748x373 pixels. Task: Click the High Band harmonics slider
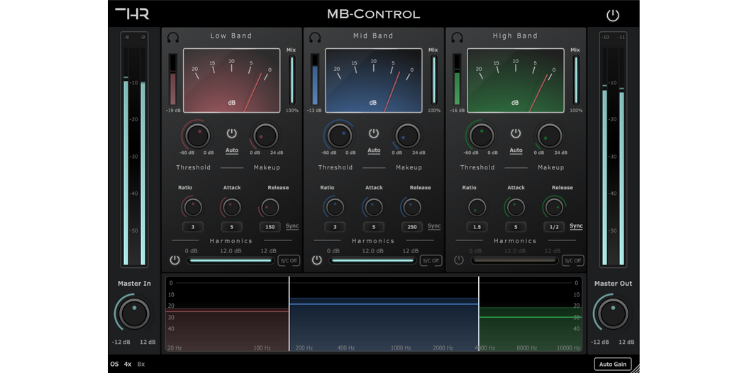[x=514, y=260]
